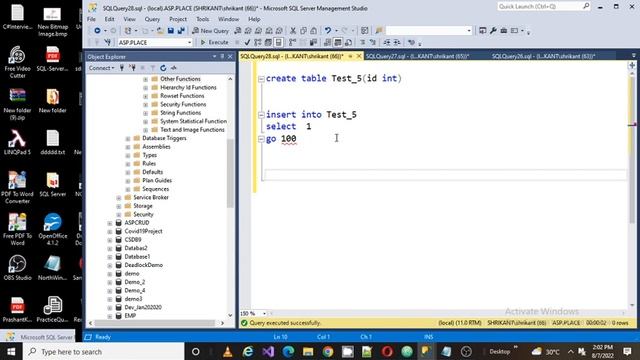Viewport: 640px width, 360px height.
Task: Click the Disconnect plug icon in Object Explorer
Action: pyautogui.click(x=132, y=68)
